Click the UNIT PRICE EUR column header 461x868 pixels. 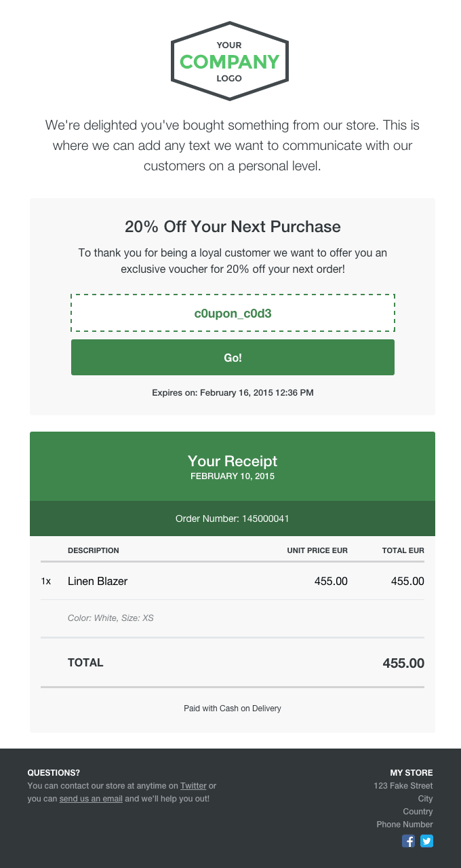(317, 550)
